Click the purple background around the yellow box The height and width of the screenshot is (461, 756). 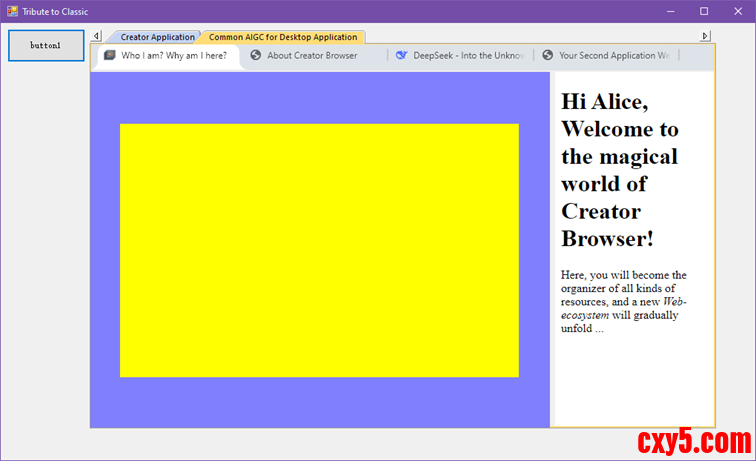coord(104,250)
